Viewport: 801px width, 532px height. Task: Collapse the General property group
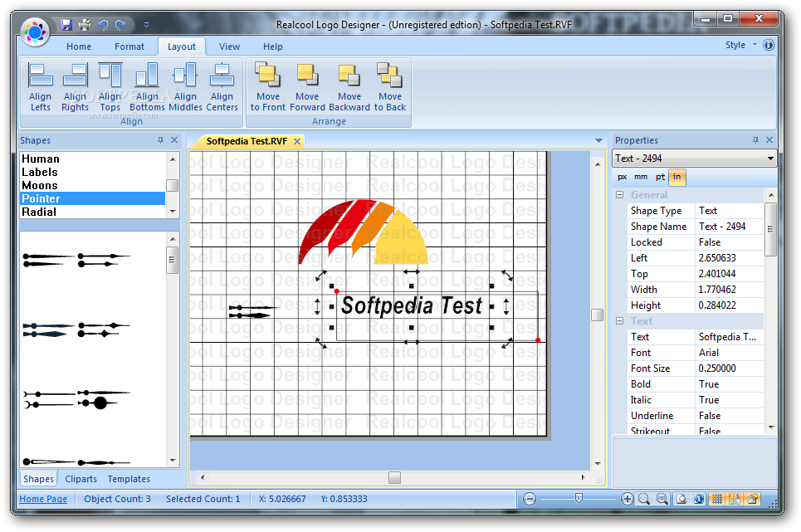click(620, 194)
